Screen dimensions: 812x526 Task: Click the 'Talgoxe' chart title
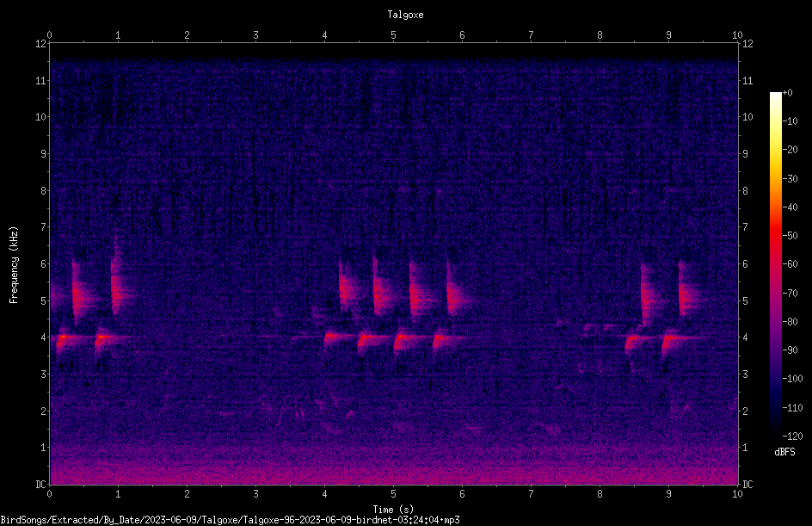pos(405,15)
